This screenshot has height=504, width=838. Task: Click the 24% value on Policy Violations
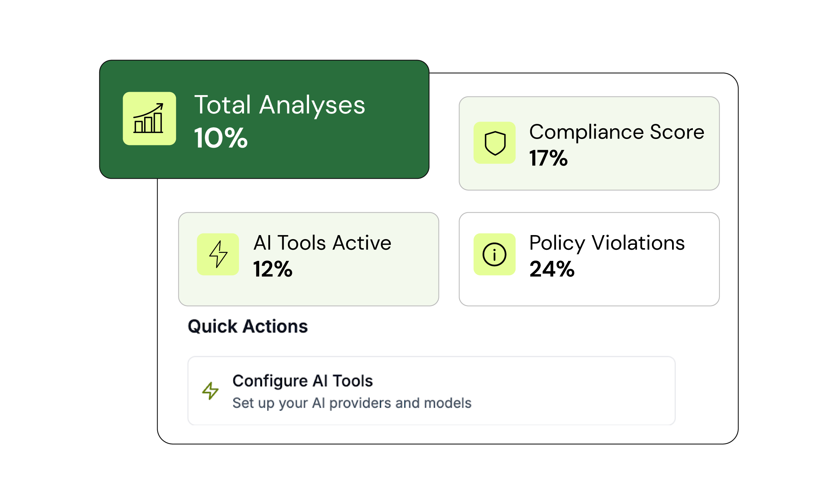[551, 270]
